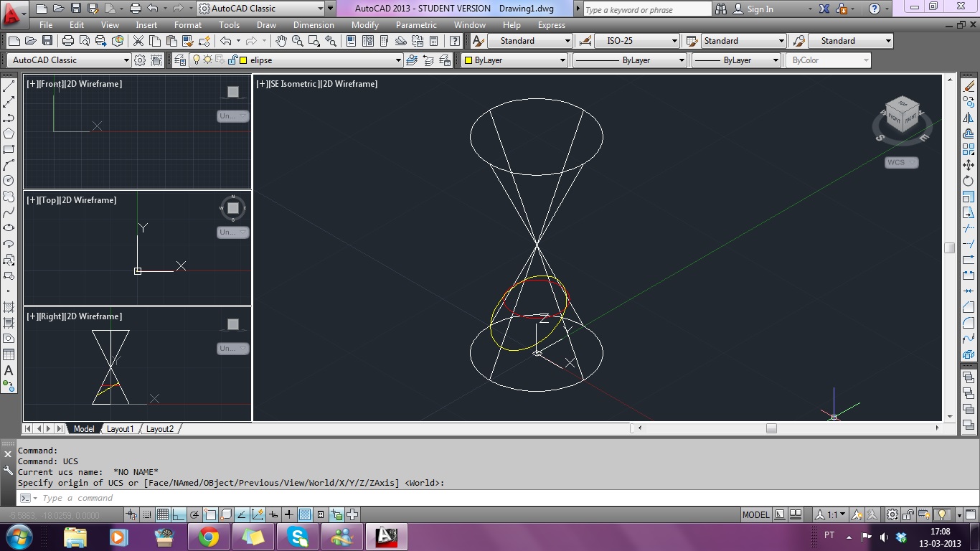980x551 pixels.
Task: Click the Plot printer icon in Standard toolbar
Action: 67,41
